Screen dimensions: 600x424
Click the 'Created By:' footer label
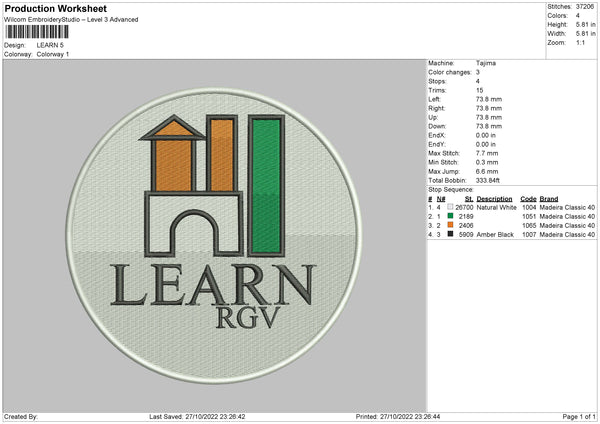[x=21, y=416]
